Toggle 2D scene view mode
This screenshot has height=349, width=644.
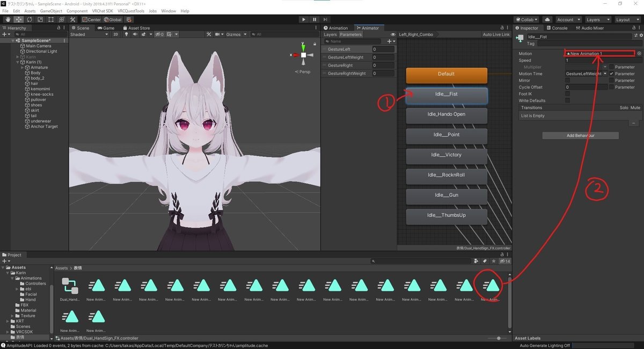pos(115,34)
